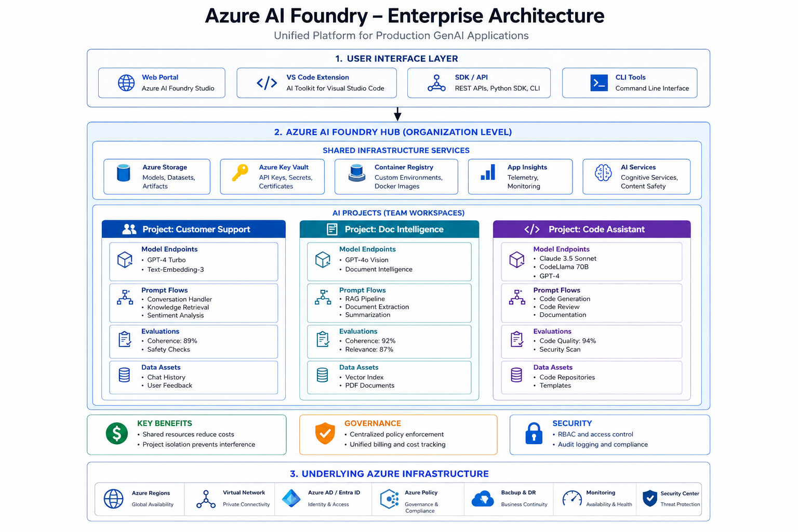Click the Security Center shield icon

coord(650,498)
